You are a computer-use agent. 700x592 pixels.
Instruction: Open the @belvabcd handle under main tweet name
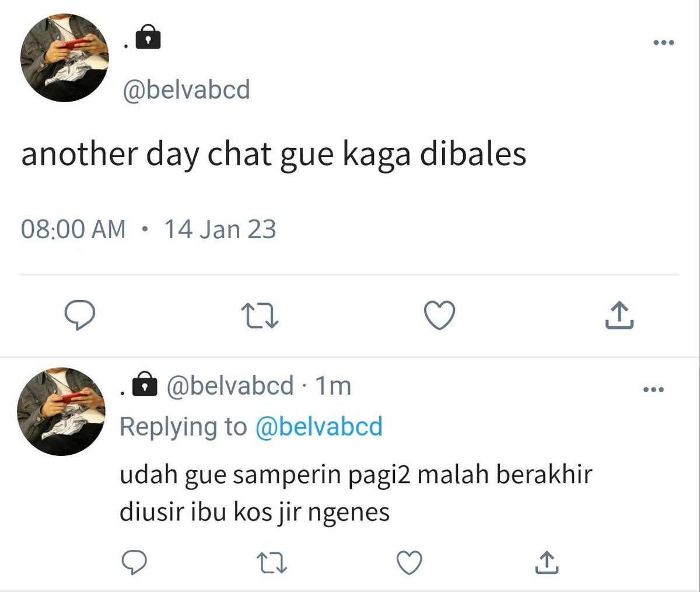click(x=185, y=90)
